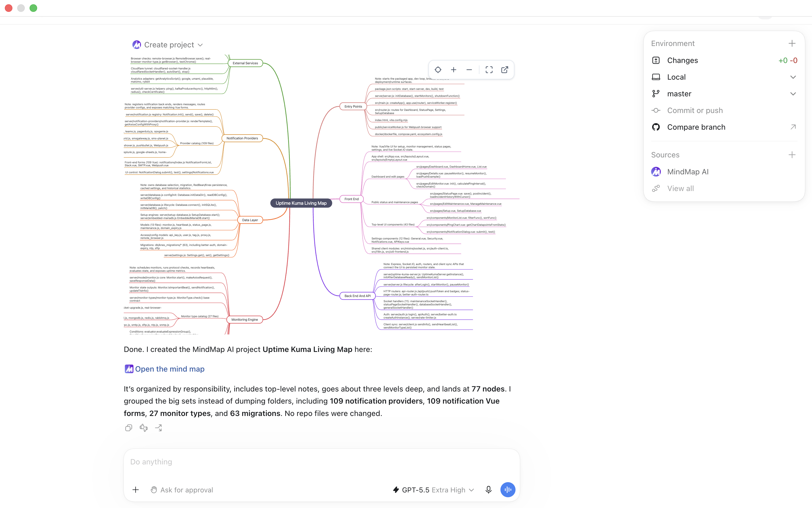This screenshot has width=812, height=508.
Task: Click the Provider catalog (109 files) node
Action: [196, 143]
